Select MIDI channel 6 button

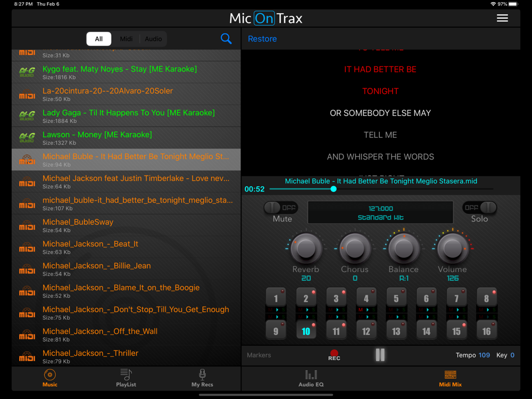click(x=427, y=297)
